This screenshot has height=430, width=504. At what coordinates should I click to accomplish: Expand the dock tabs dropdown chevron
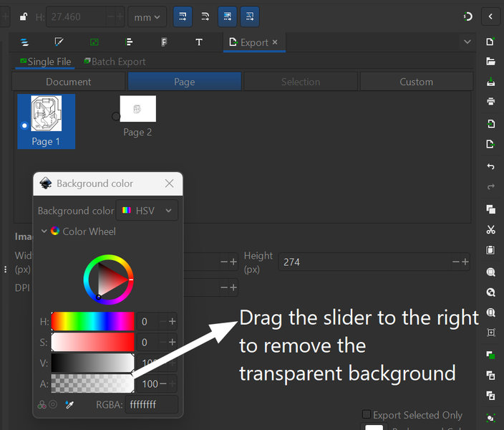[467, 42]
